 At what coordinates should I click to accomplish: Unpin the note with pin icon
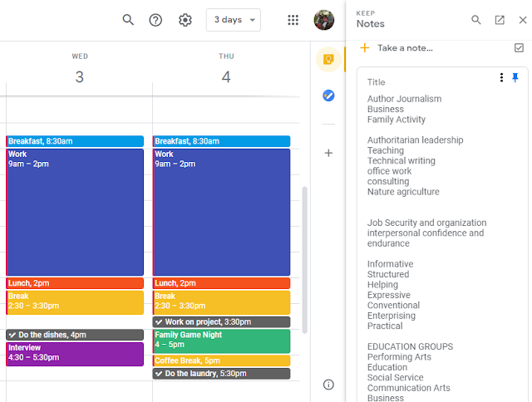click(x=515, y=77)
